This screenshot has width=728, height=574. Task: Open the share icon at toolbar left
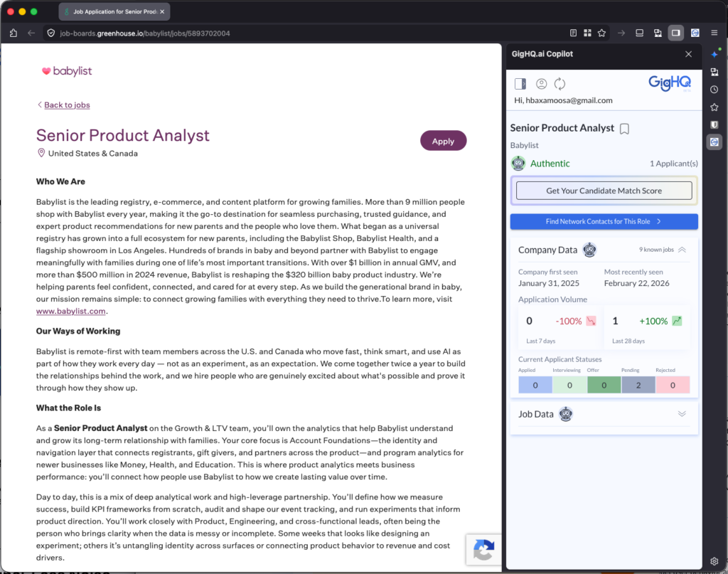14,33
